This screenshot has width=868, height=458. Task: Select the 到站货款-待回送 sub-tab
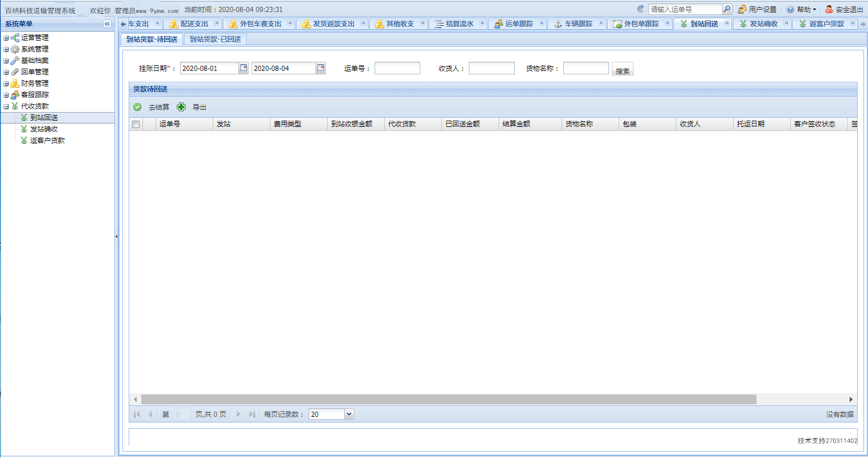coord(152,39)
